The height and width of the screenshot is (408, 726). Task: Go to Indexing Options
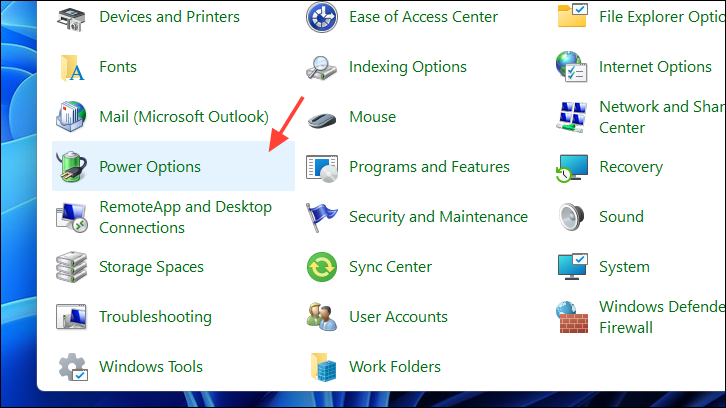(407, 67)
